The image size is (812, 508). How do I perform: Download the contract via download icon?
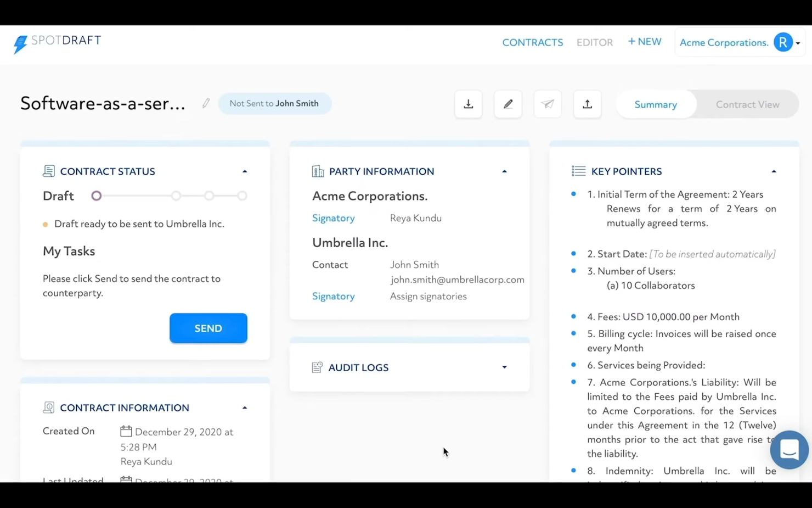coord(468,104)
